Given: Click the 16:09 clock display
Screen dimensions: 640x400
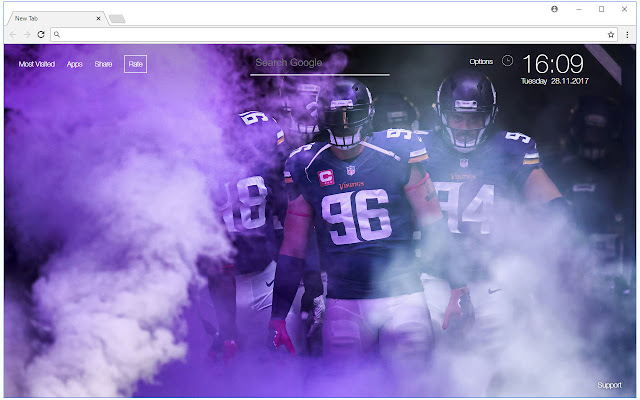Looking at the screenshot, I should click(x=553, y=64).
